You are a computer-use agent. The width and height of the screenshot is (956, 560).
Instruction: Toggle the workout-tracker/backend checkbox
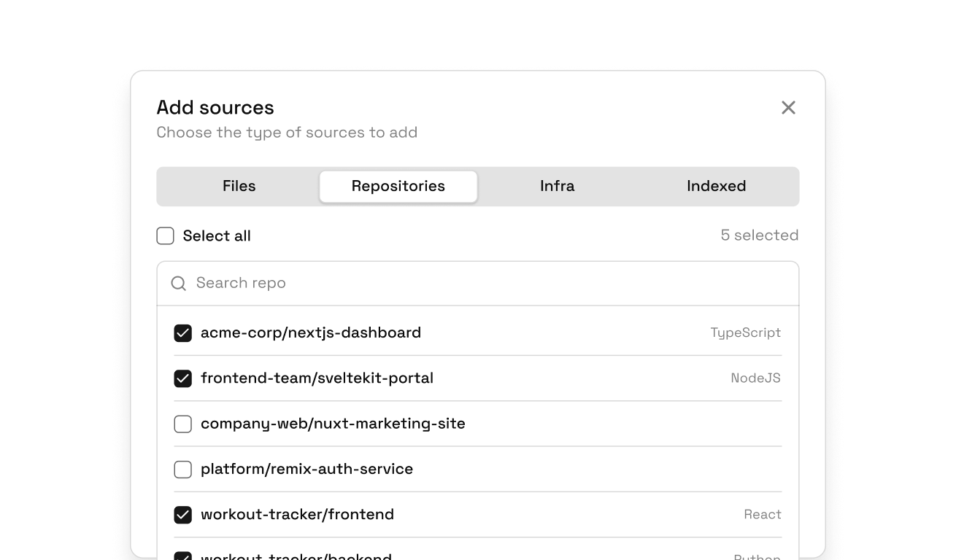click(x=182, y=556)
